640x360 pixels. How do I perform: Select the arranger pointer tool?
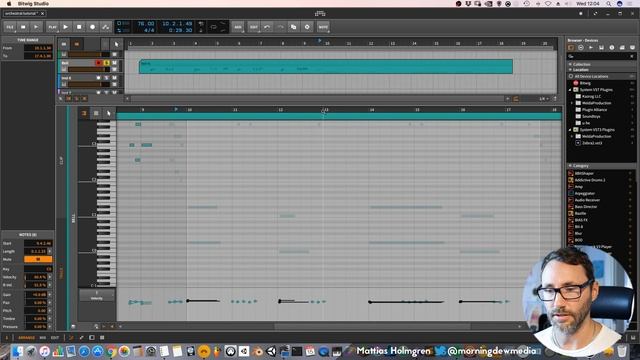coord(116,44)
